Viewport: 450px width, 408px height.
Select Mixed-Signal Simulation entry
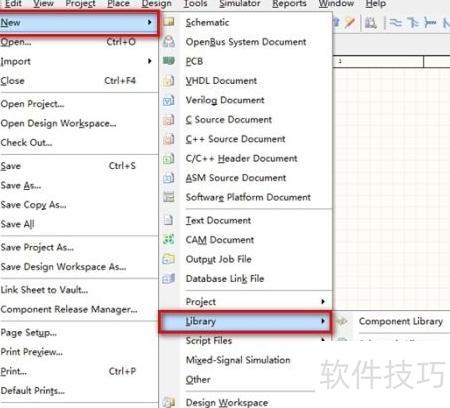point(238,360)
